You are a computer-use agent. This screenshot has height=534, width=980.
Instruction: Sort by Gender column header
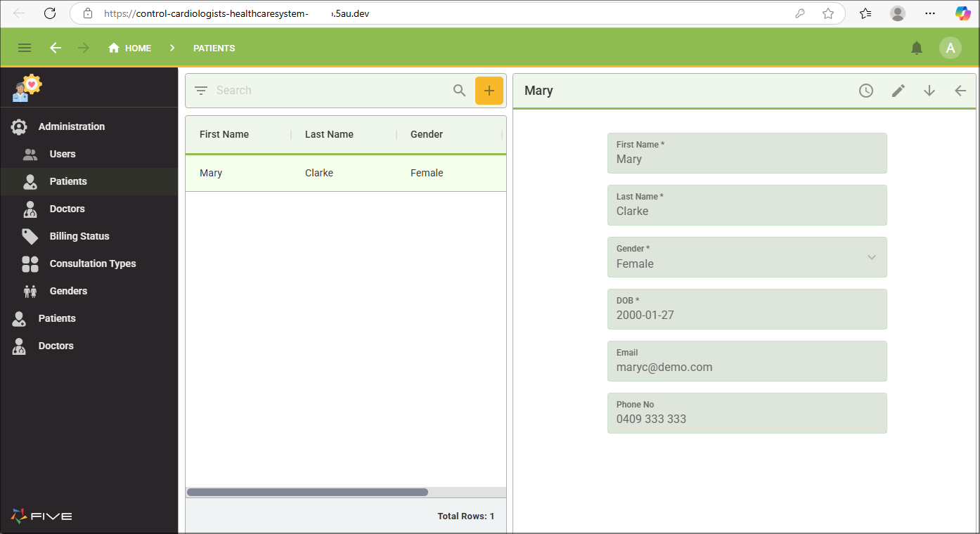(427, 134)
